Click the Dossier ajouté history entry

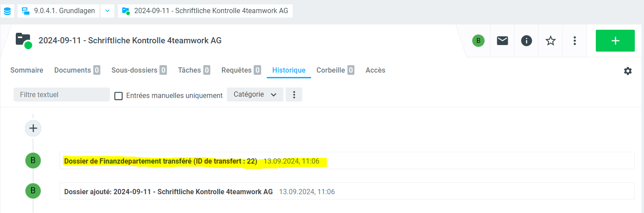(x=169, y=192)
